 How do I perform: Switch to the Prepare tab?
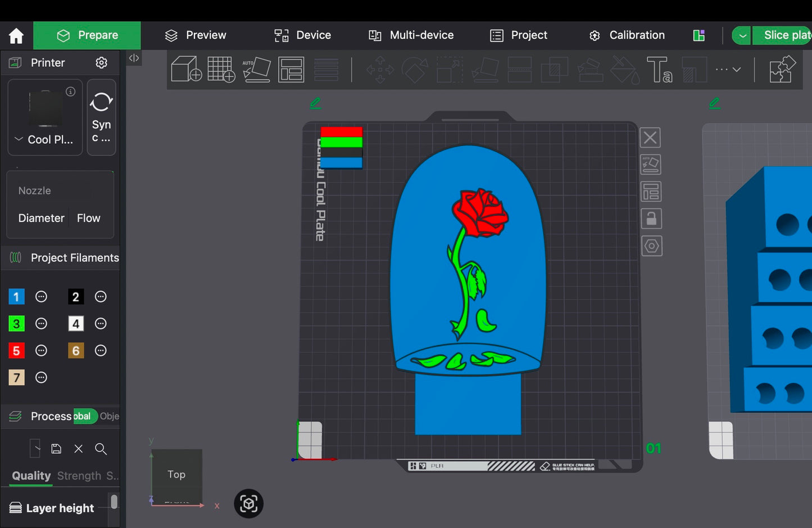[87, 35]
